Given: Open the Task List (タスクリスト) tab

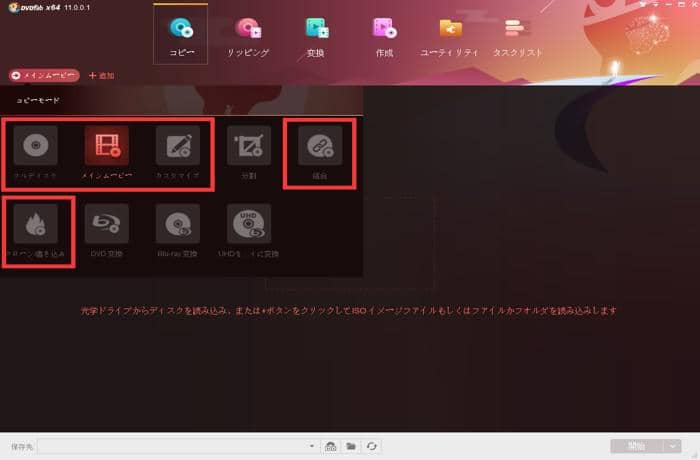Looking at the screenshot, I should 517,35.
